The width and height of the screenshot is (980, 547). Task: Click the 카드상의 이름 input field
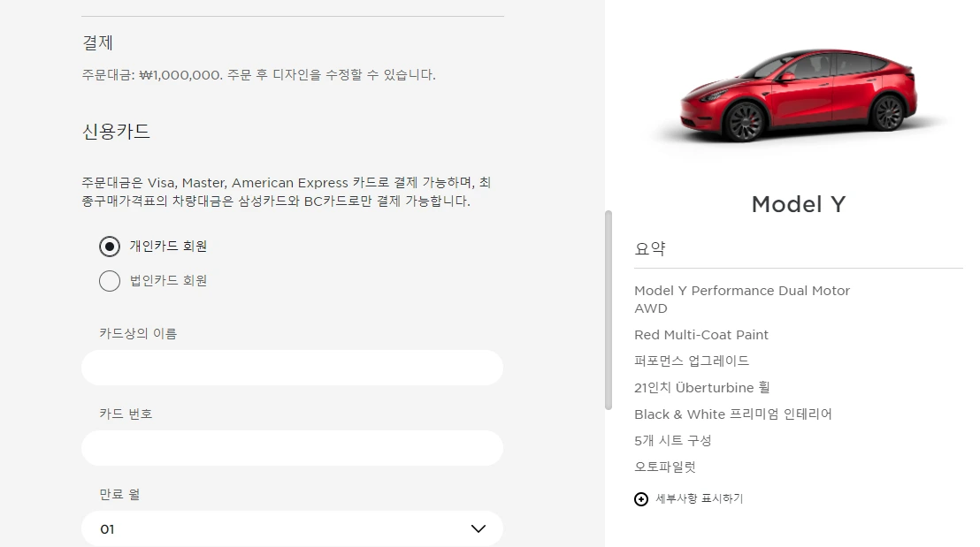pos(292,368)
